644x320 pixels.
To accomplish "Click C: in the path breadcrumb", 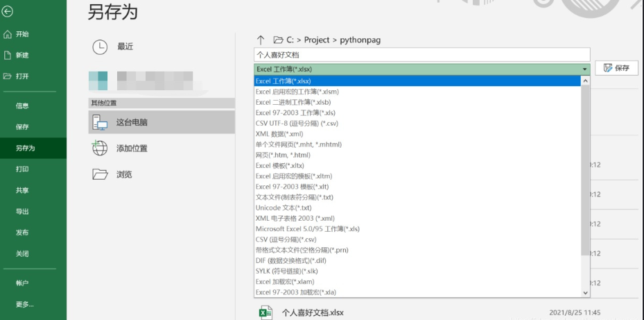I will tap(290, 40).
